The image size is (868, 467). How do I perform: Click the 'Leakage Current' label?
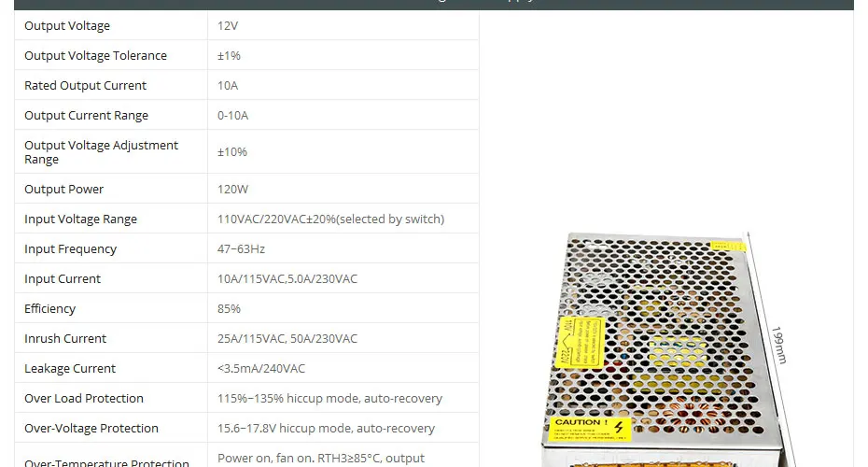[x=70, y=368]
